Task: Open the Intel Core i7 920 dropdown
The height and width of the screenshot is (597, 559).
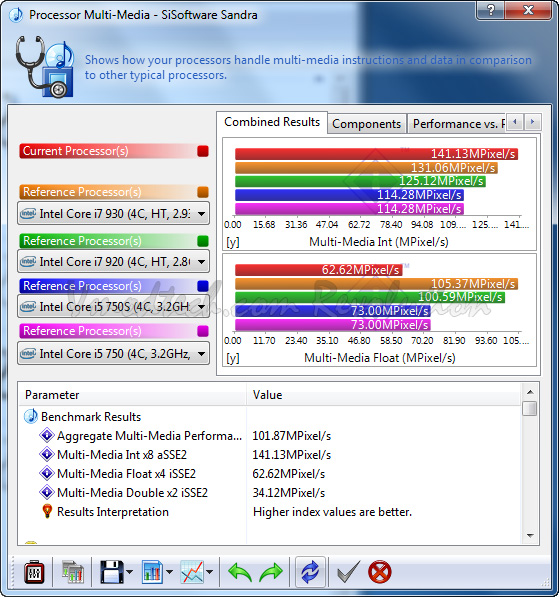Action: (x=113, y=262)
